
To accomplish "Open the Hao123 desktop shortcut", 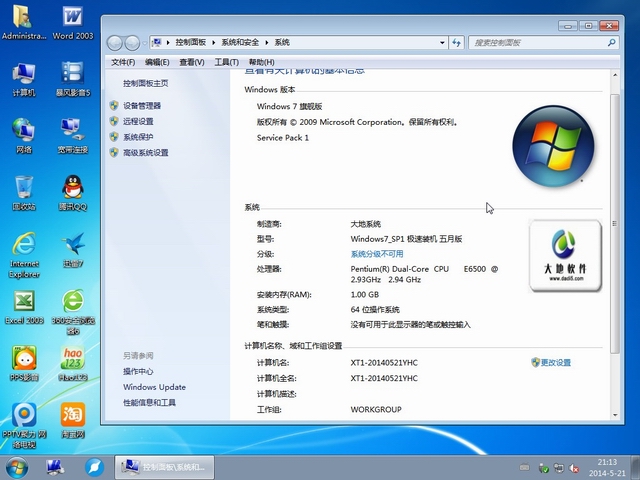I will click(x=73, y=363).
